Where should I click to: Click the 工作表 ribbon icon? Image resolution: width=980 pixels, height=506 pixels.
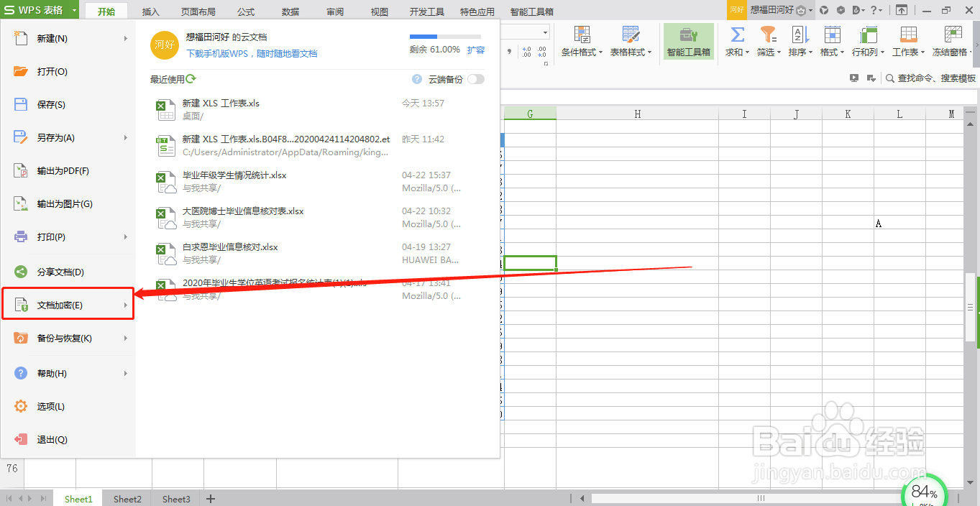pyautogui.click(x=908, y=34)
